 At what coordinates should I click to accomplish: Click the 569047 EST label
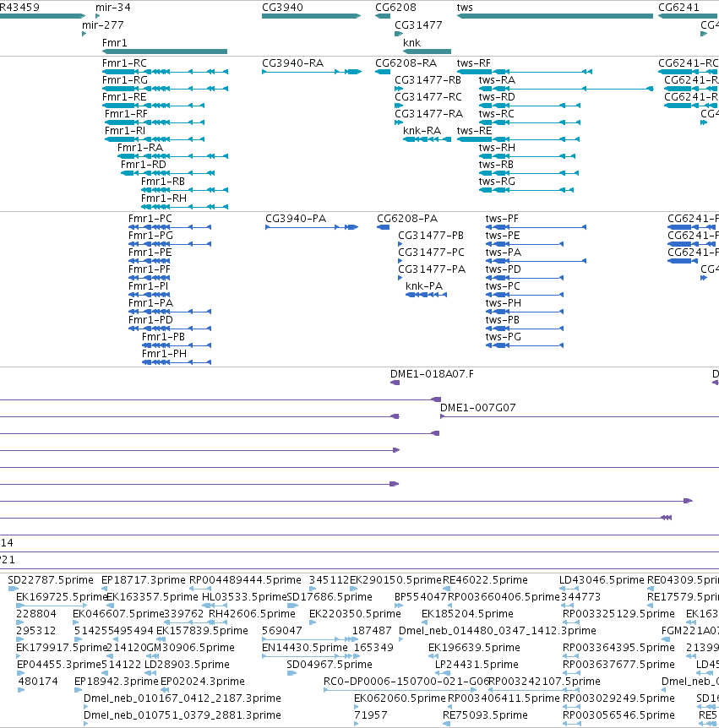point(282,631)
